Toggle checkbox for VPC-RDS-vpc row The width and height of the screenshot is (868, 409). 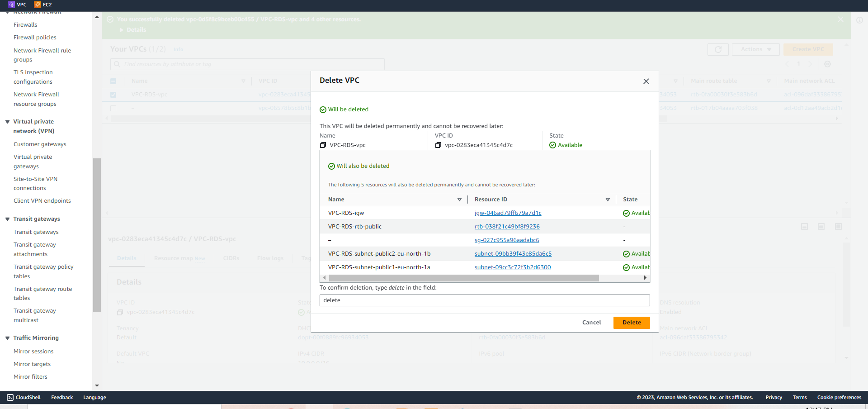pos(113,95)
